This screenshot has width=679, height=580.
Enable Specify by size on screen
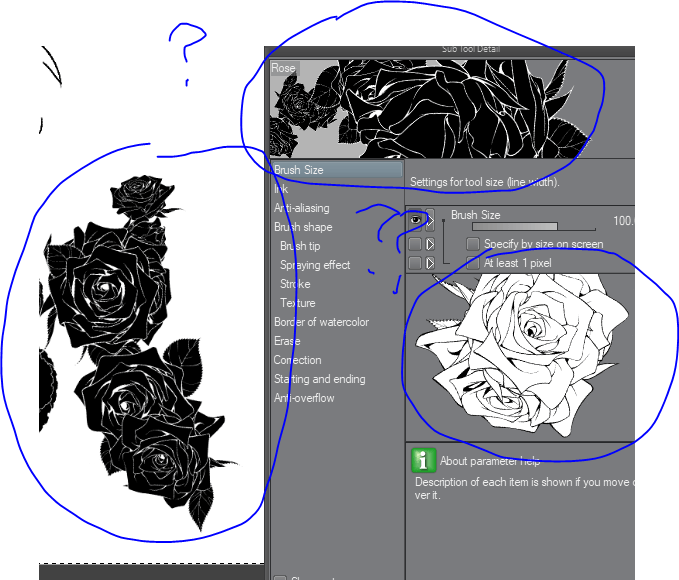point(473,244)
